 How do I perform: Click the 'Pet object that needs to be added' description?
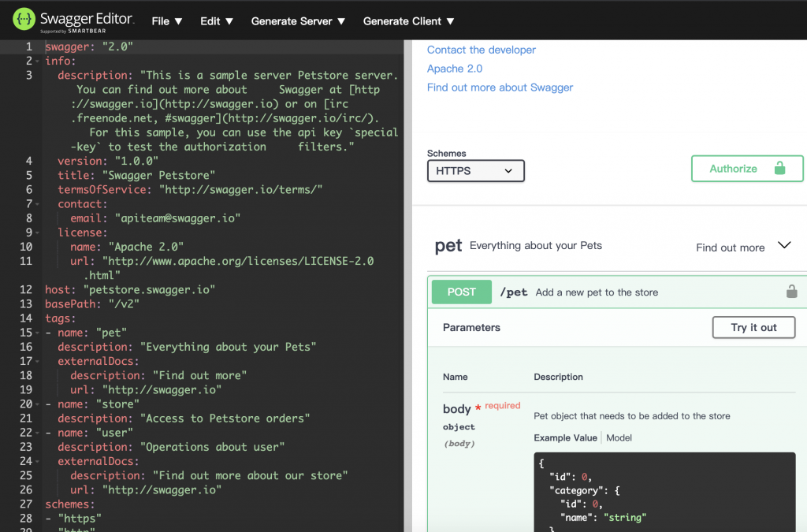[x=631, y=415]
